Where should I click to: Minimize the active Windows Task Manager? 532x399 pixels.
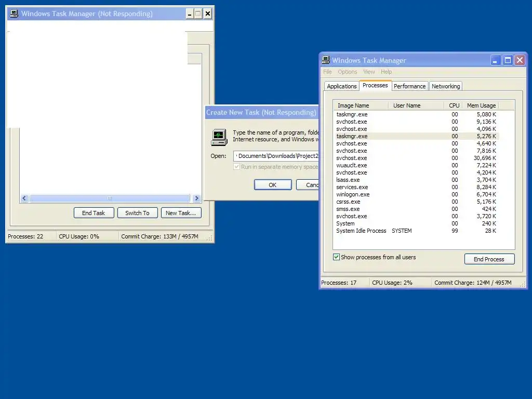(495, 60)
